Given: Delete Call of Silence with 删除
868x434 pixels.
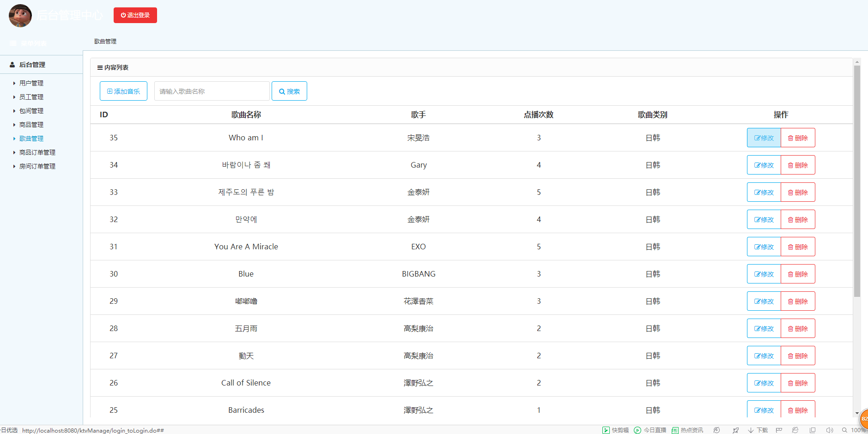Looking at the screenshot, I should tap(798, 383).
